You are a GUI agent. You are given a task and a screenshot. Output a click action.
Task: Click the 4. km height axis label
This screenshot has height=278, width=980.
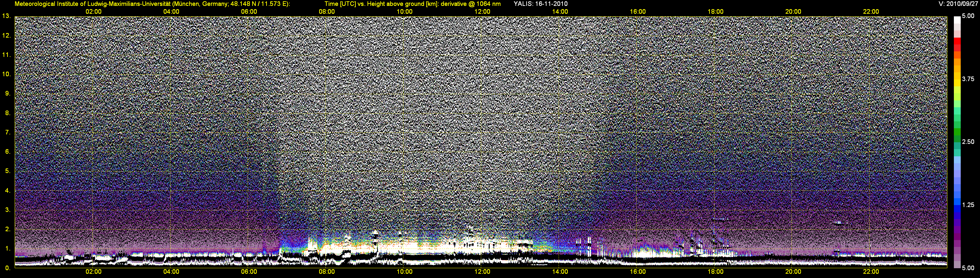[8, 190]
